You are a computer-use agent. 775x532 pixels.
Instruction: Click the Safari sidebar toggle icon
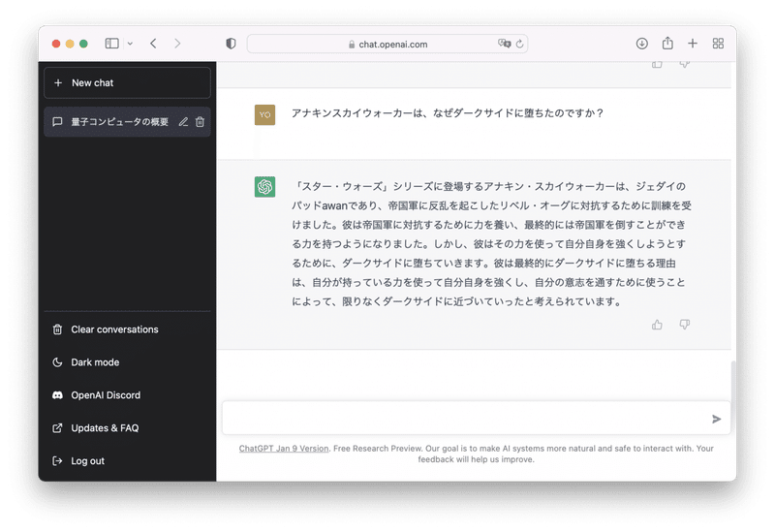(x=112, y=44)
